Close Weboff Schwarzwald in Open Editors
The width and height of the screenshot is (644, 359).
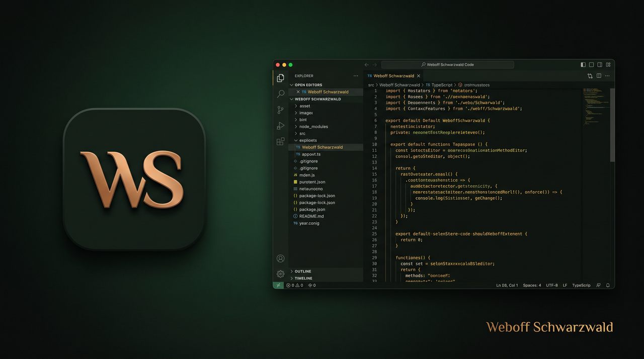(298, 92)
